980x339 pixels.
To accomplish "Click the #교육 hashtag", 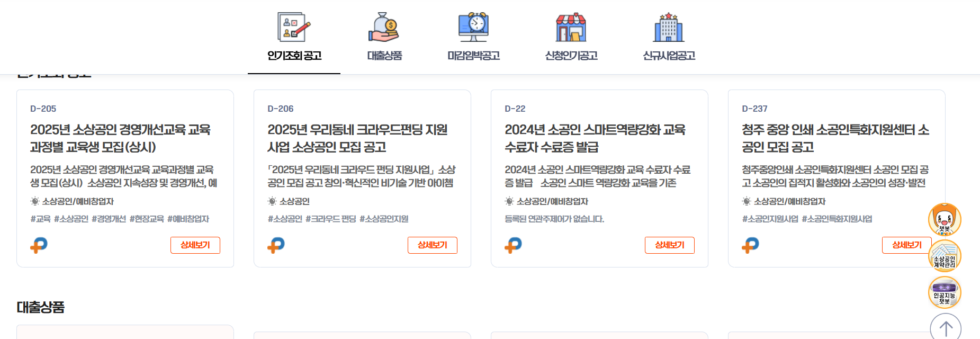I will click(40, 219).
